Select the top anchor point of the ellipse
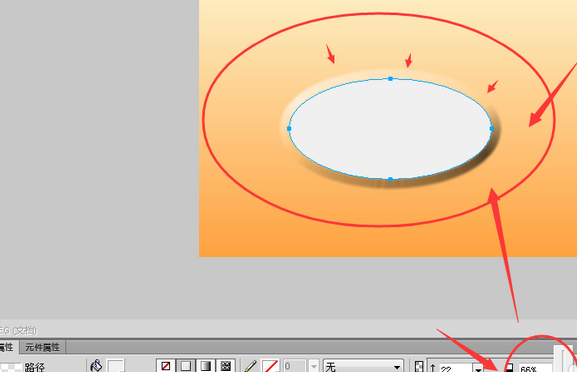 click(x=390, y=79)
